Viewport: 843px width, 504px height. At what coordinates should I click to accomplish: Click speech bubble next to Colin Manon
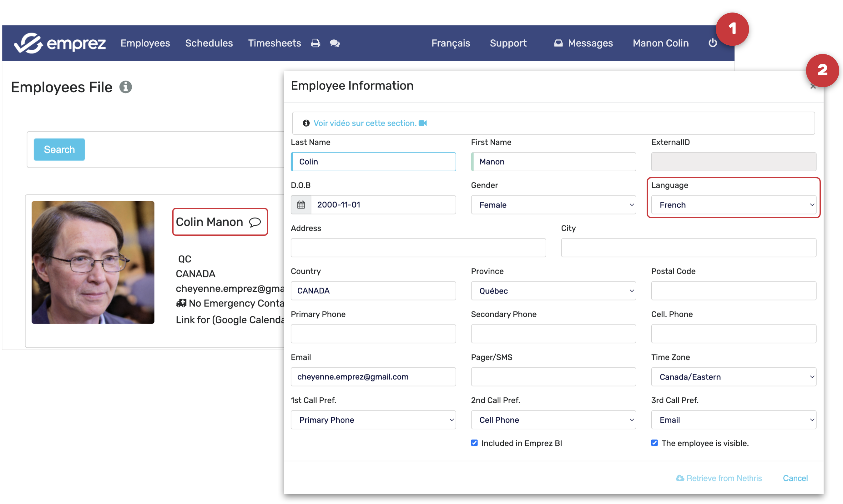(x=255, y=222)
